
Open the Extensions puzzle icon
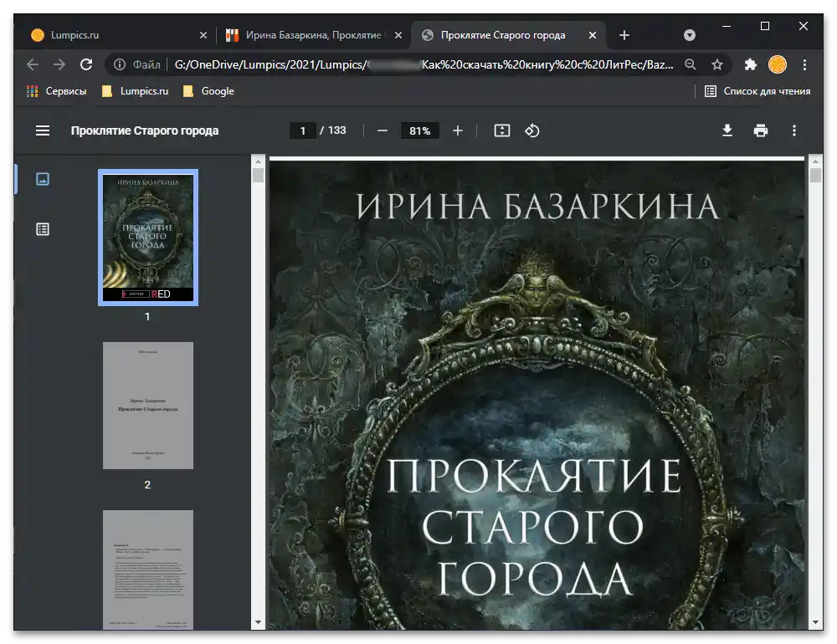[751, 64]
